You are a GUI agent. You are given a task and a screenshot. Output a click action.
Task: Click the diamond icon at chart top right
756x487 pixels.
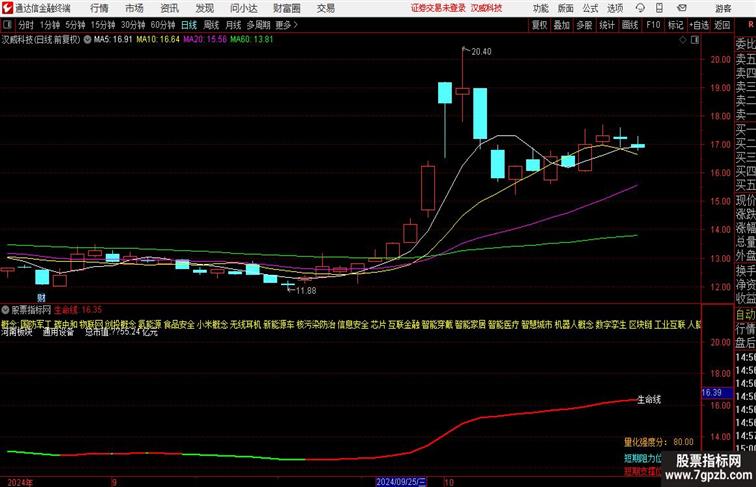pos(683,40)
